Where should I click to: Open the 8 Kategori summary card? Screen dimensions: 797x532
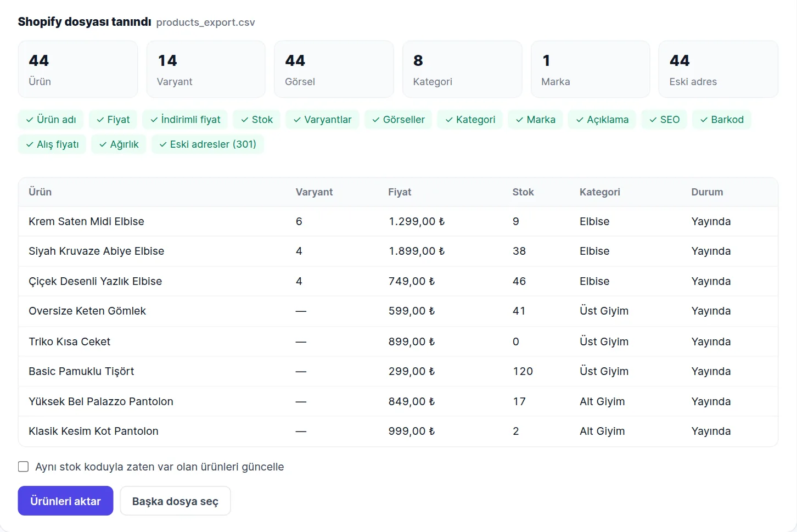(462, 69)
